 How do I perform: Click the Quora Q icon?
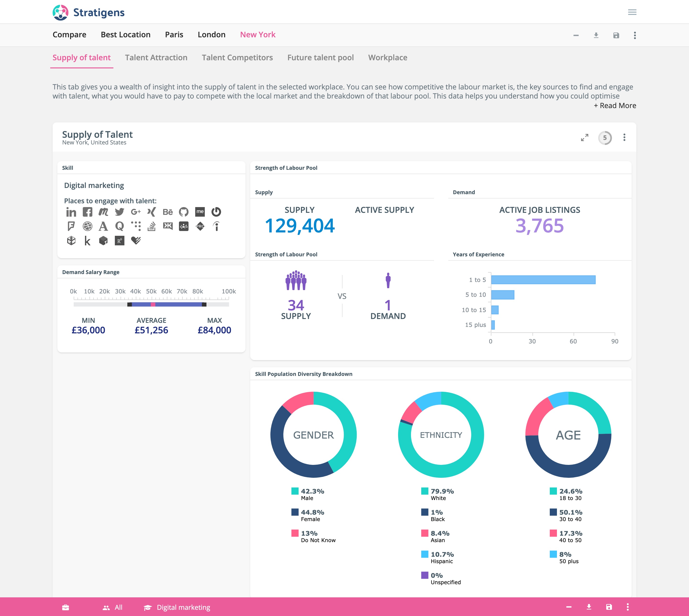coord(120,226)
